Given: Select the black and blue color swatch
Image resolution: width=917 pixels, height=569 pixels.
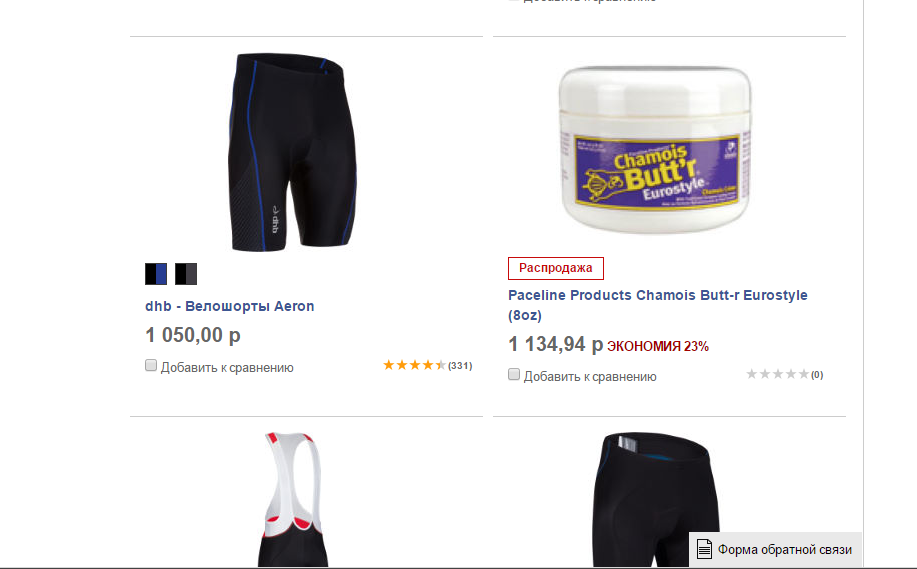Looking at the screenshot, I should pyautogui.click(x=156, y=274).
